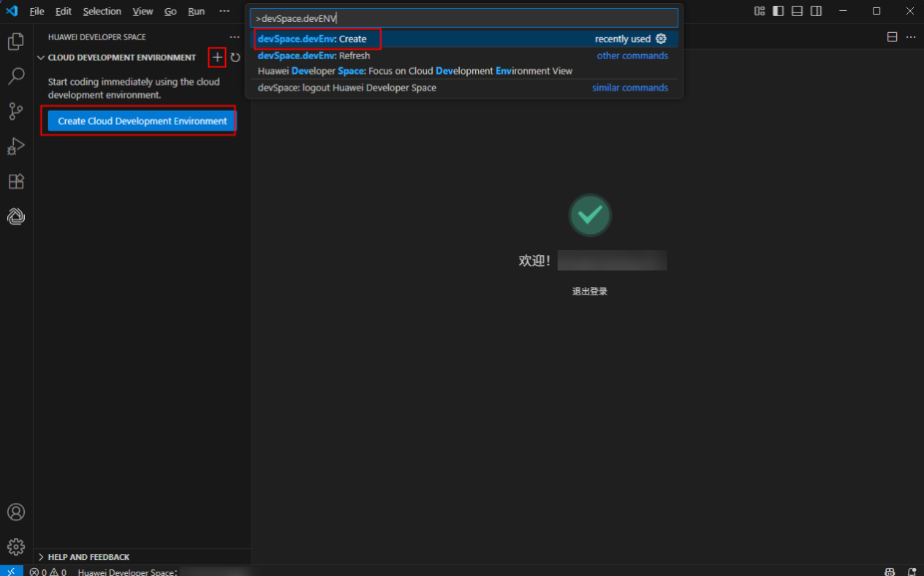Viewport: 924px width, 576px height.
Task: Select devSpace.devEnv: Create command
Action: click(465, 39)
